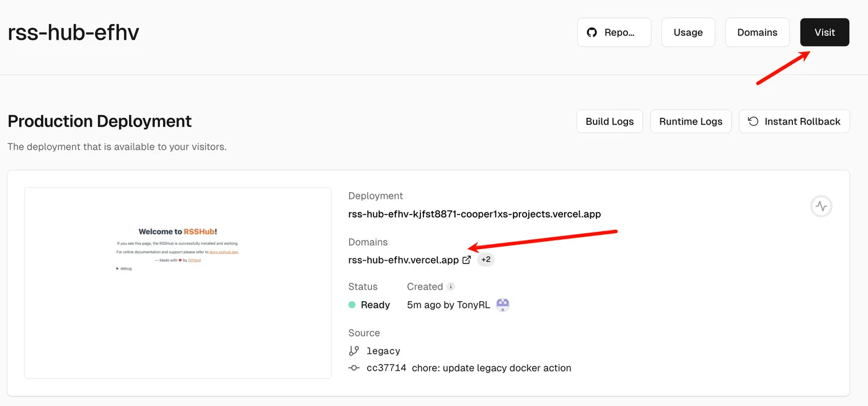This screenshot has height=406, width=868.
Task: Click the info icon next to Created
Action: (x=451, y=287)
